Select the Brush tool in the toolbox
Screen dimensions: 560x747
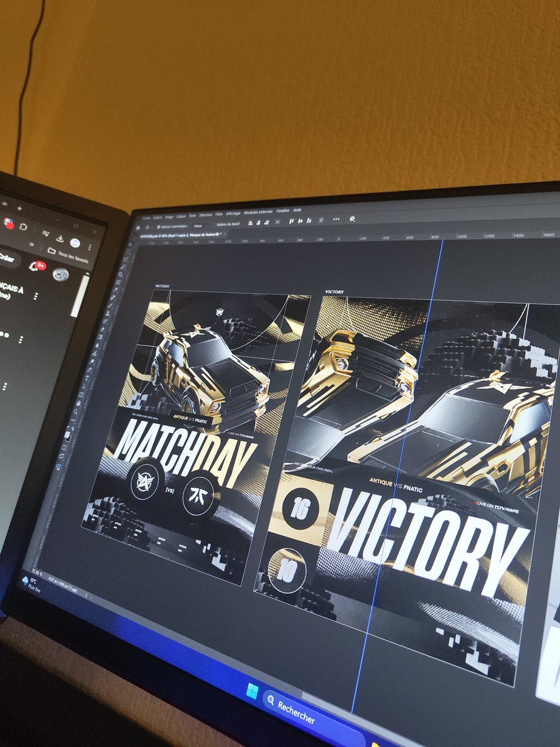click(x=110, y=305)
